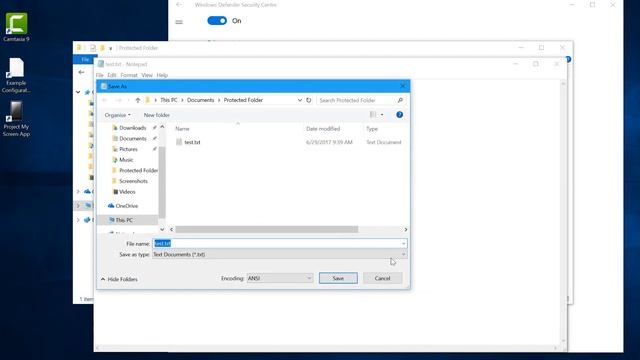
Task: Create a New folder
Action: (157, 115)
